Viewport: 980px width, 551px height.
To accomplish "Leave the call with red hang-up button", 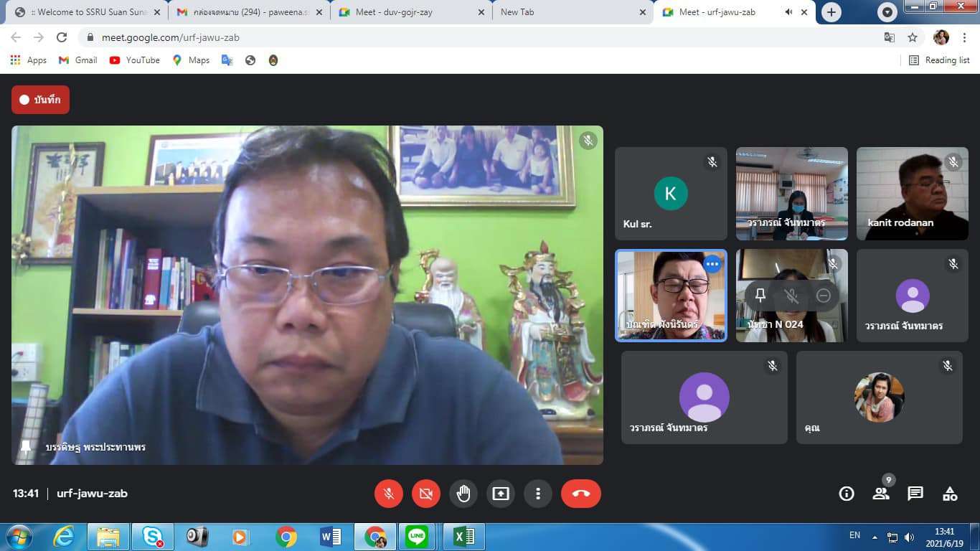I will [580, 494].
